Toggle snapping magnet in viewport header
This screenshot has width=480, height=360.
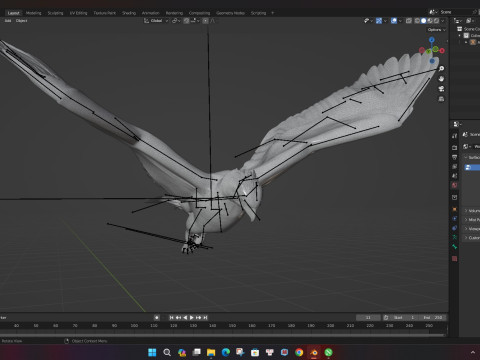pos(186,21)
